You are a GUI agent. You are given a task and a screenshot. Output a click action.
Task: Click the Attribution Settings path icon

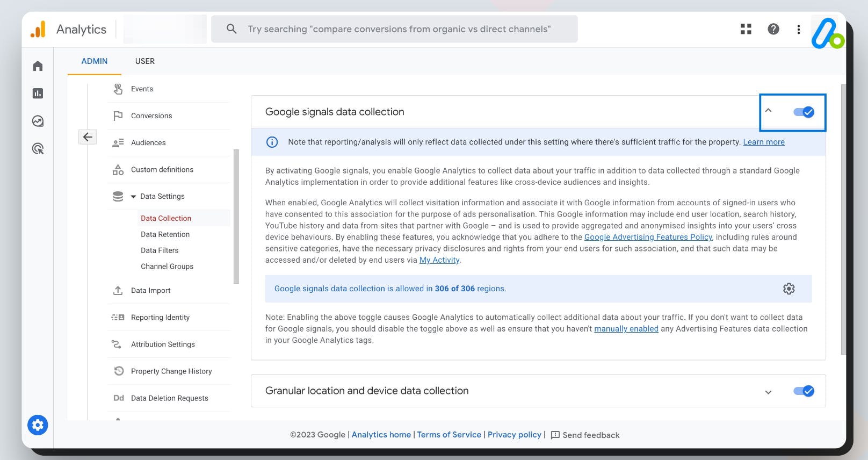pyautogui.click(x=116, y=344)
